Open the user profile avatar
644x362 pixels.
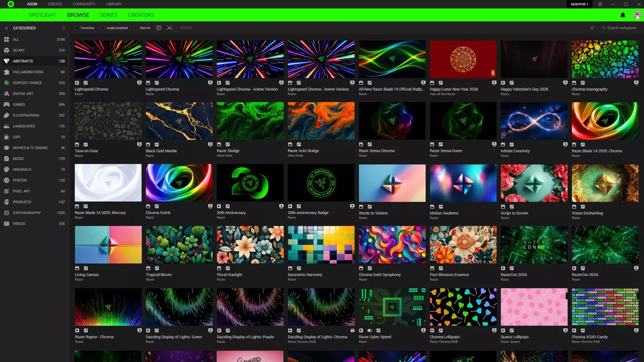click(637, 15)
